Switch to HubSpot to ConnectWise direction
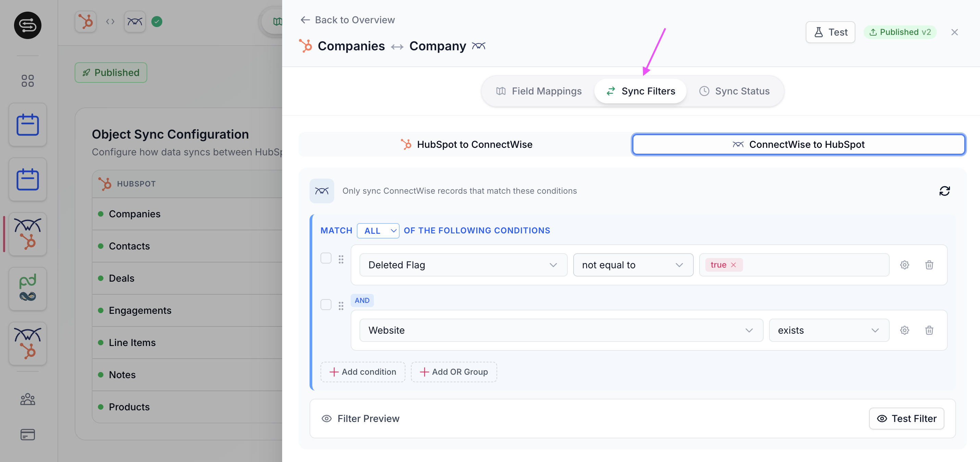The height and width of the screenshot is (462, 980). (466, 144)
